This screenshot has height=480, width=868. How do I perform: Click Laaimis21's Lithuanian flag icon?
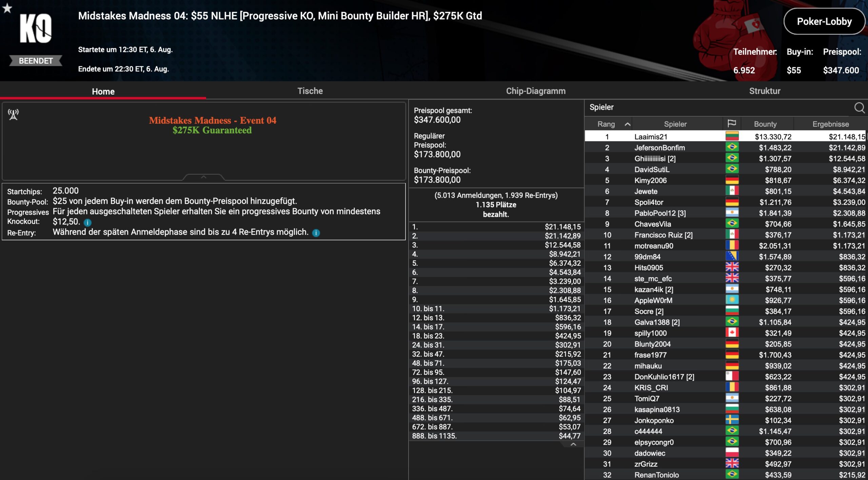732,136
